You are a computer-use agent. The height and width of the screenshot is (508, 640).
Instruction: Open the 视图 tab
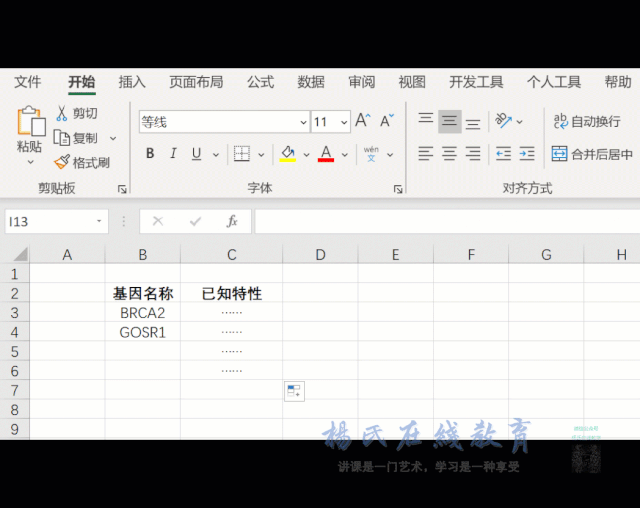point(412,82)
